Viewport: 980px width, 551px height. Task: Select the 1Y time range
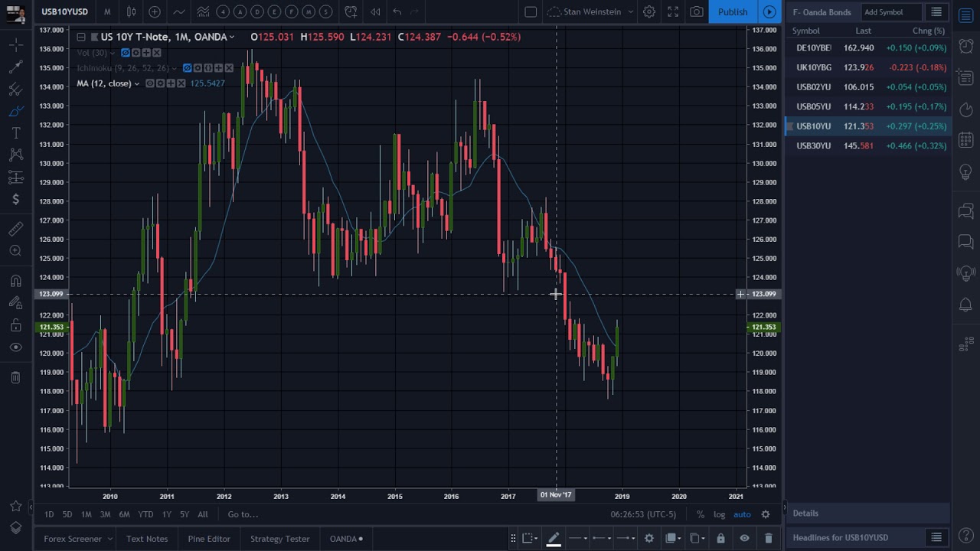pos(166,514)
